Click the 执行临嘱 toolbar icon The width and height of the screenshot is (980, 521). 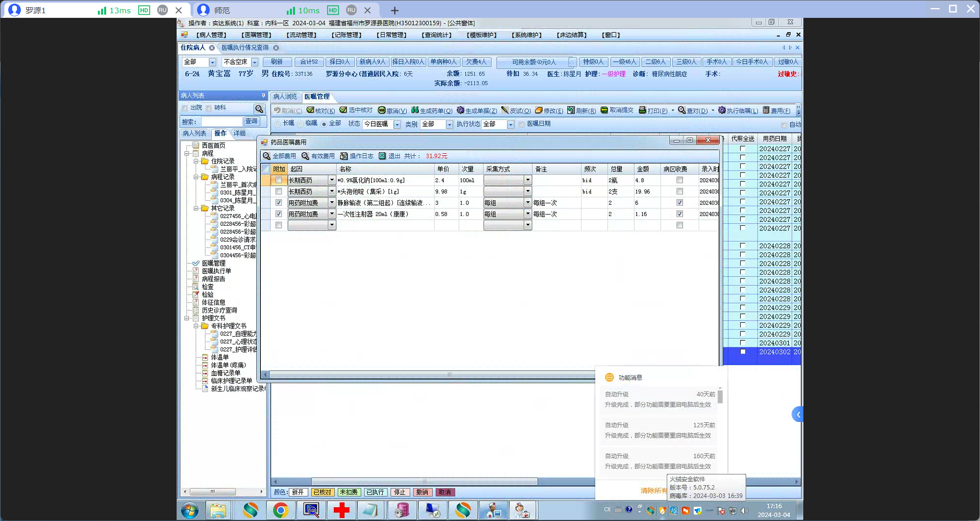click(722, 110)
